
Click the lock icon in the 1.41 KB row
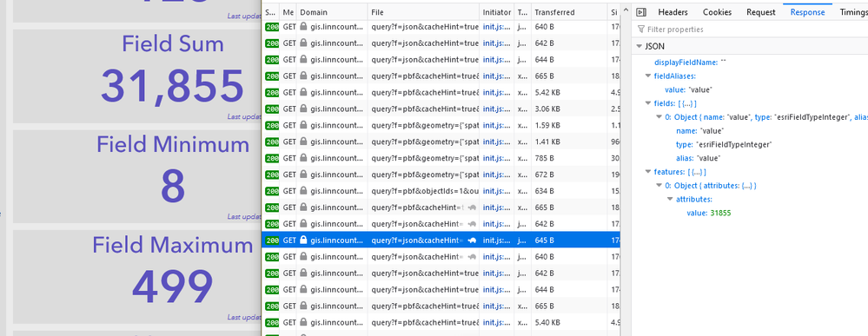[303, 142]
